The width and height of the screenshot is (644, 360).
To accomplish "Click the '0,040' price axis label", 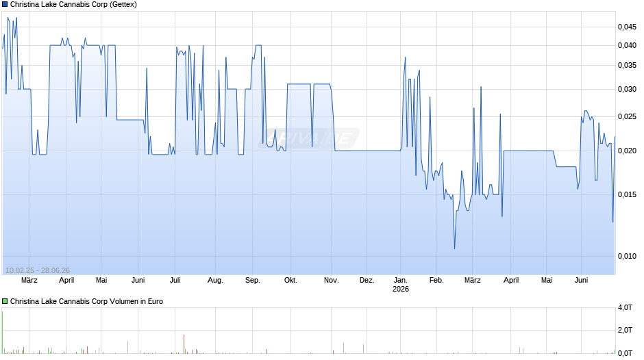I will 627,46.
